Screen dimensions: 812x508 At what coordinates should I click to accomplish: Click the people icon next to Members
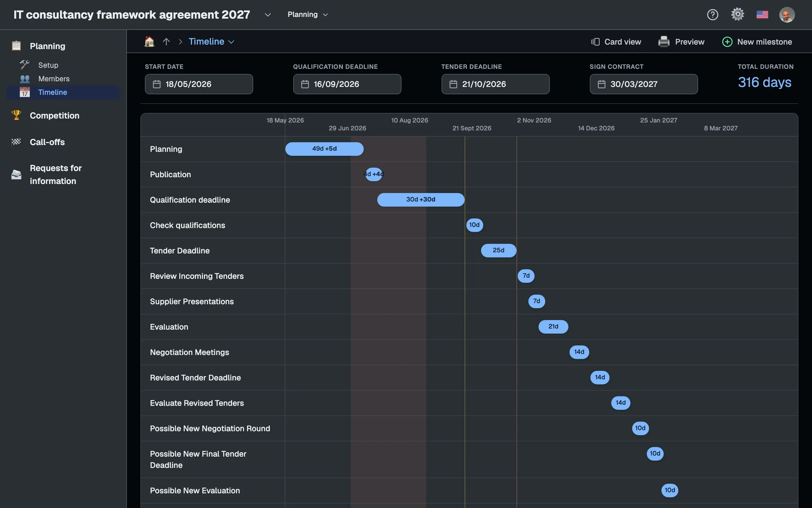(25, 79)
